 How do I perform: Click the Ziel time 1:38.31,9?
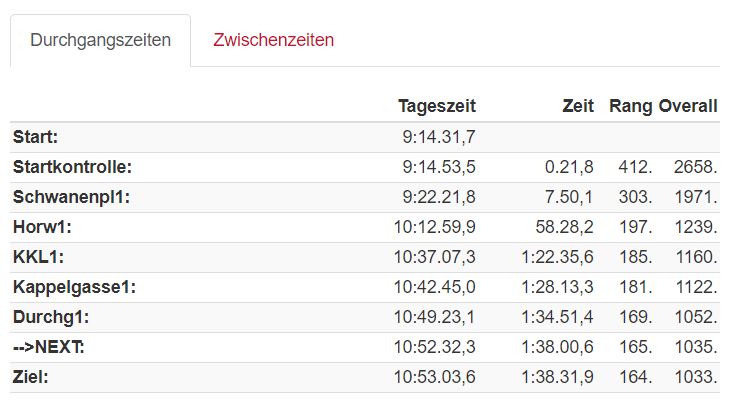557,376
